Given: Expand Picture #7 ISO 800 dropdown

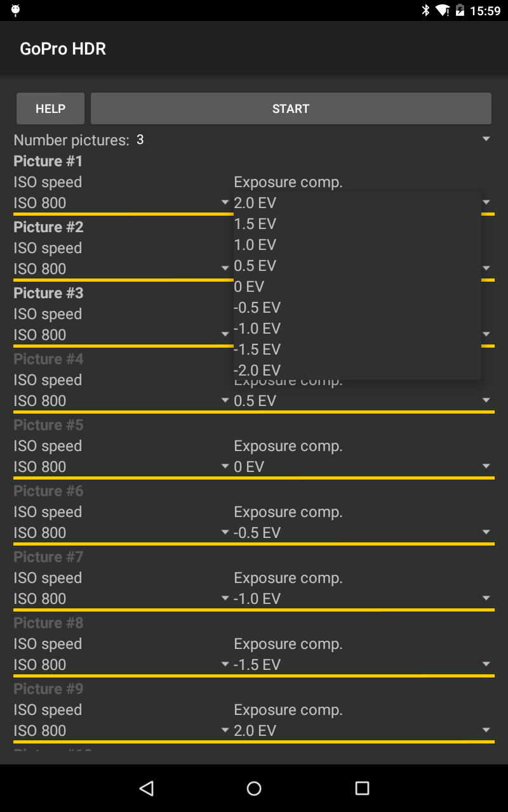Looking at the screenshot, I should tap(121, 599).
